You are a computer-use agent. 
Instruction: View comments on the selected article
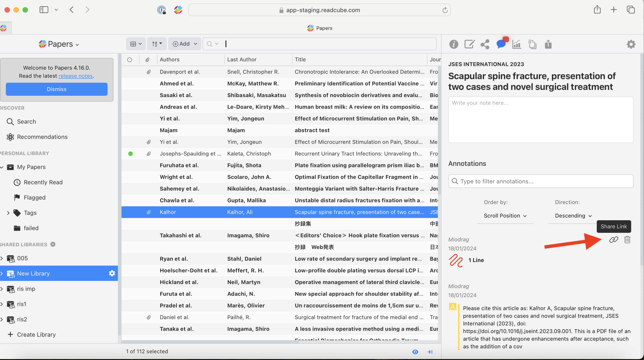(501, 44)
